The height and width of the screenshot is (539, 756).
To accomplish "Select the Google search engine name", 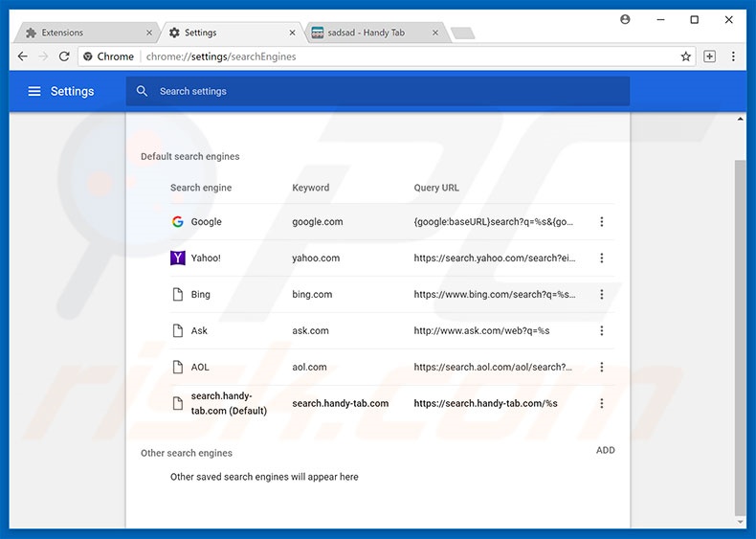I will [206, 221].
